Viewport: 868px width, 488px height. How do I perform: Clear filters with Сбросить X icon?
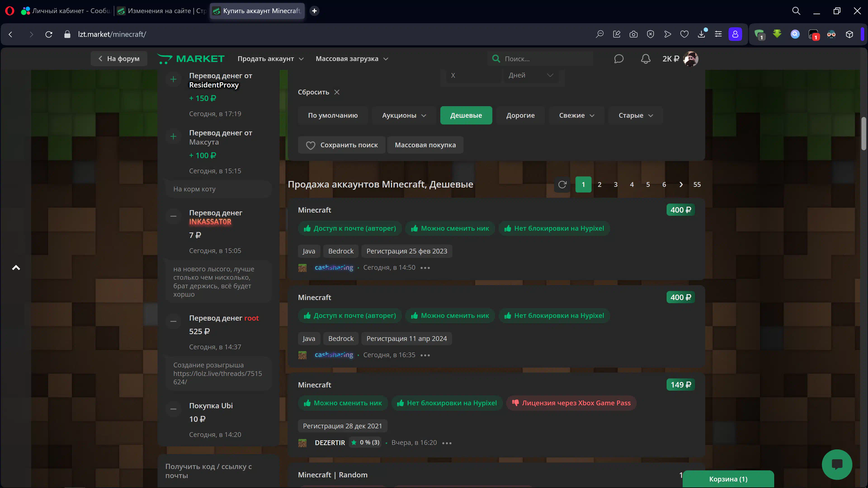click(x=337, y=92)
